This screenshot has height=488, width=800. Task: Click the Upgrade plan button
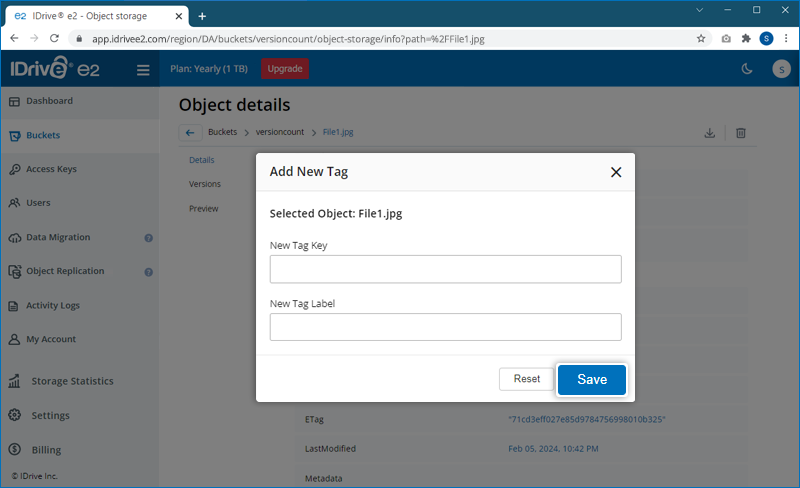(x=285, y=69)
